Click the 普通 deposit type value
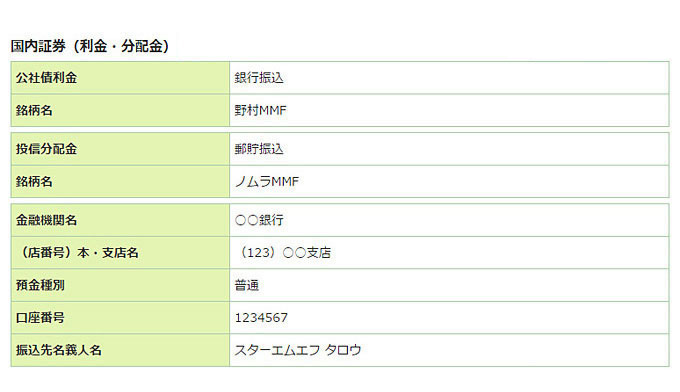 247,285
